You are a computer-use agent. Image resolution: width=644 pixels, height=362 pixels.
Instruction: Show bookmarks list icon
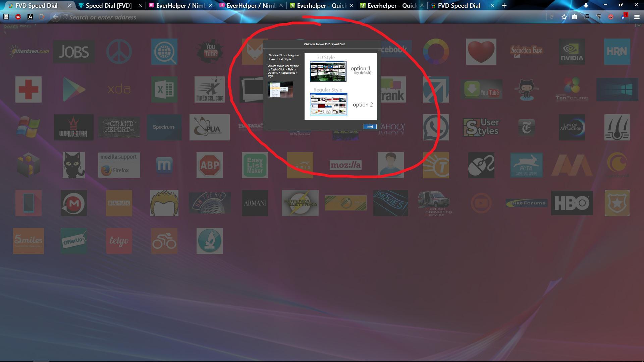click(575, 17)
